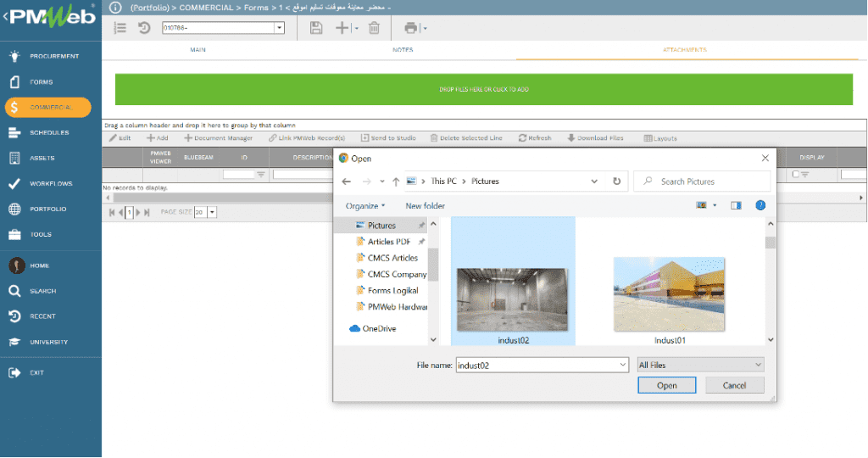The height and width of the screenshot is (458, 868).
Task: Click New folder in the dialog
Action: (426, 205)
